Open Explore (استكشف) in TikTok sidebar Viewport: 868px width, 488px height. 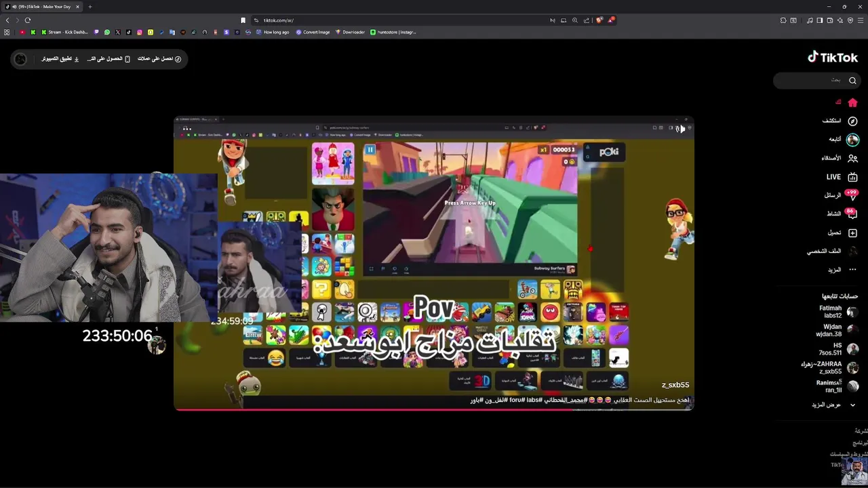click(840, 121)
